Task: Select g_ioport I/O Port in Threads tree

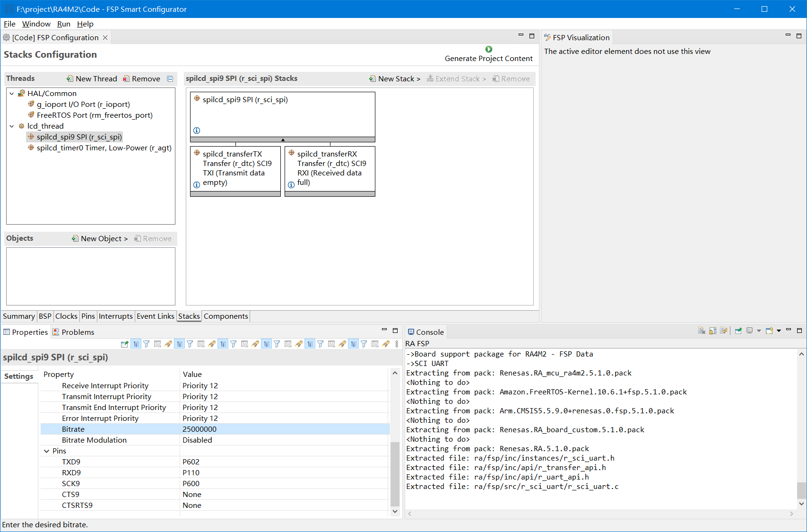Action: (x=83, y=105)
